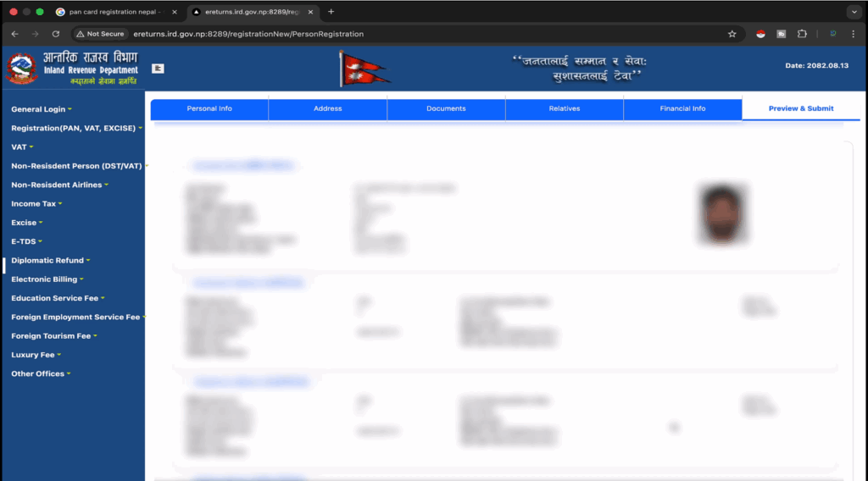The width and height of the screenshot is (868, 481).
Task: Click the sidebar collapse toggle icon
Action: click(158, 69)
